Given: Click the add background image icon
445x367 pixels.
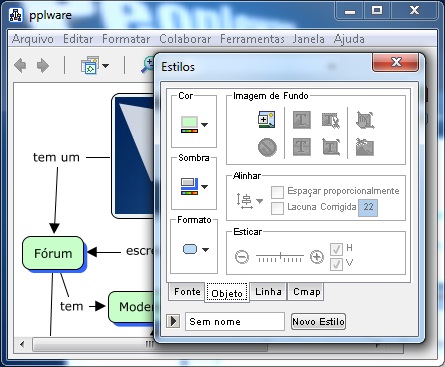Looking at the screenshot, I should [x=266, y=119].
